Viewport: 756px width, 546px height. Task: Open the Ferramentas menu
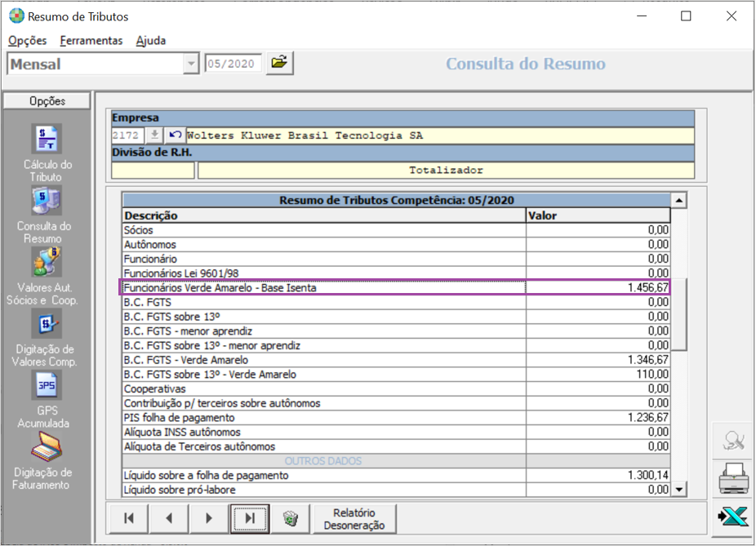coord(91,41)
